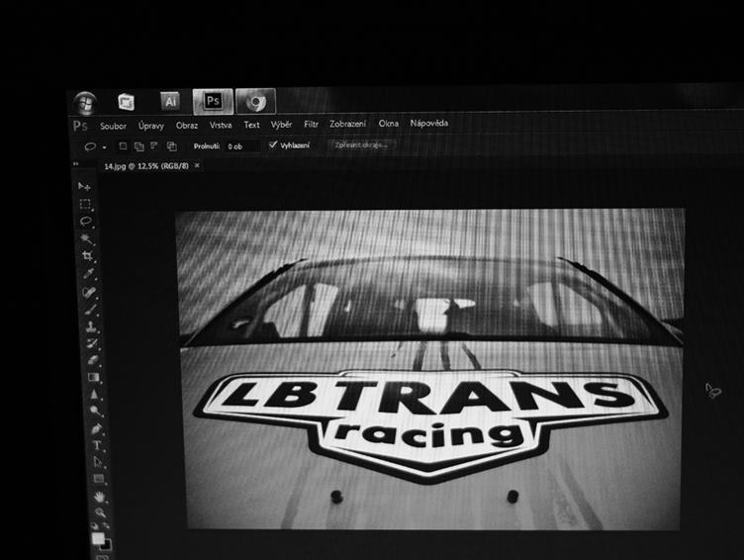
Task: Open the Windows Start orb
Action: (x=86, y=103)
